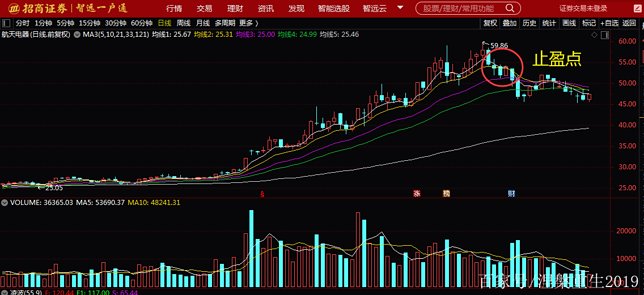
Task: Click the diamond icon above the price axis
Action: (x=594, y=35)
